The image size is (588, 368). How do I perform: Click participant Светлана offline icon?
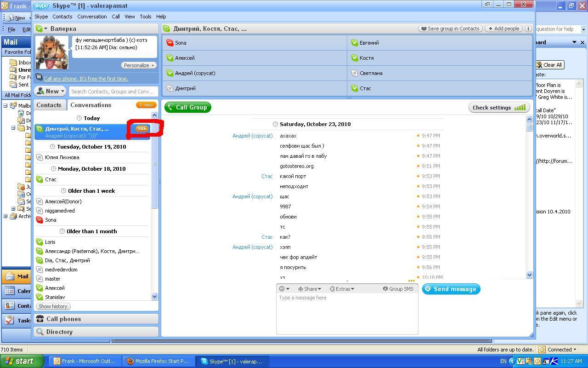pos(354,73)
